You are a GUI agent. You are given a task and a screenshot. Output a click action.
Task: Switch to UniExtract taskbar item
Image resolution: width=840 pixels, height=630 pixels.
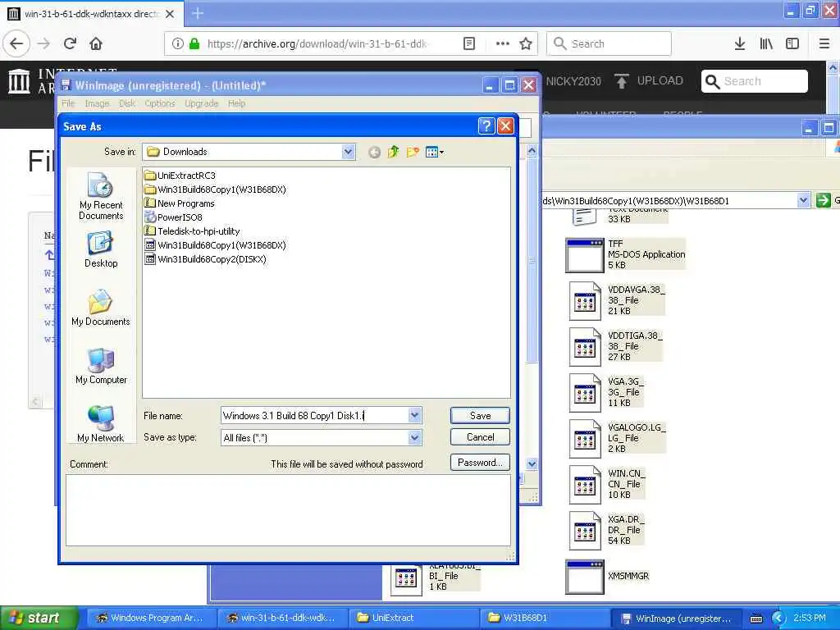(413, 618)
